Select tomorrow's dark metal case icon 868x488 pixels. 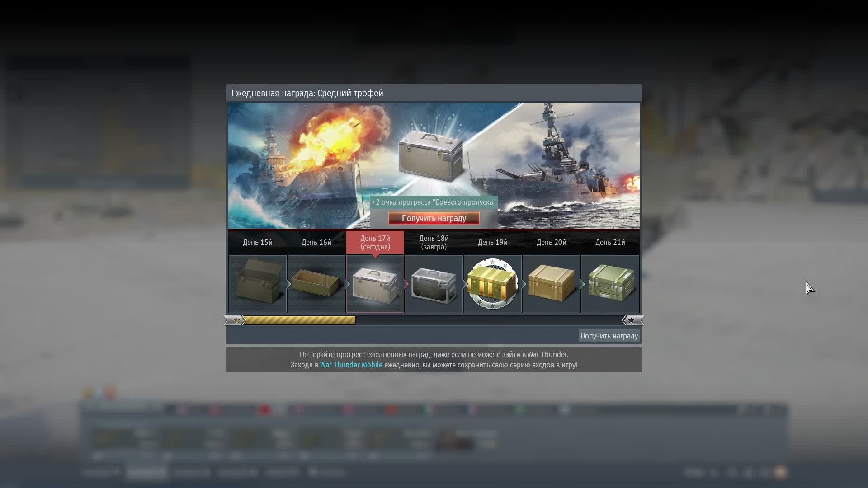(x=434, y=284)
